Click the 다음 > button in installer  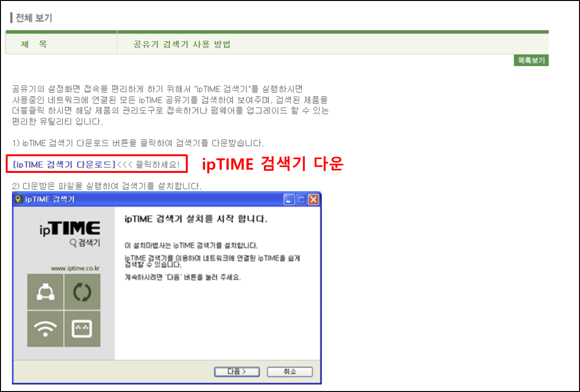tap(237, 372)
